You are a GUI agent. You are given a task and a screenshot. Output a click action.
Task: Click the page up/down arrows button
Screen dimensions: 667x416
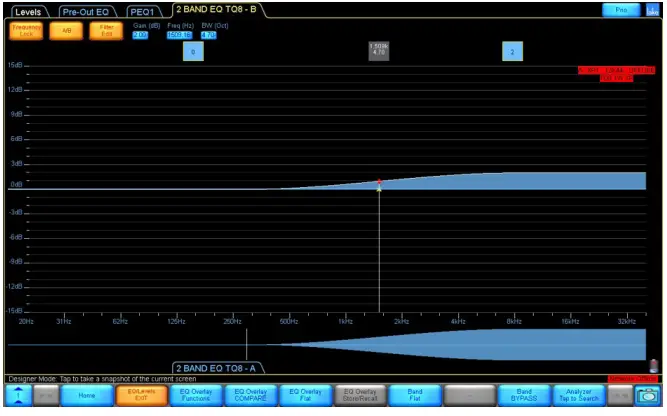tap(18, 395)
